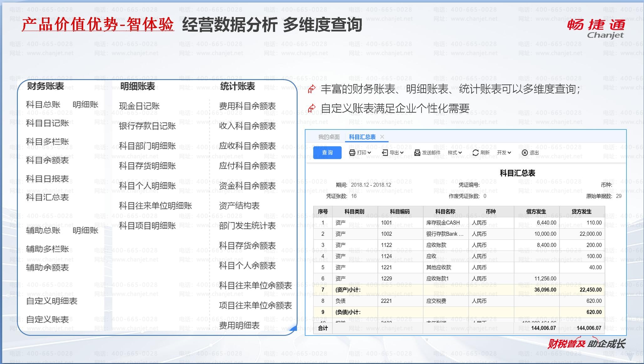Screen dimensions: 644x364
Task: Open 科目汇总表 in the 财务账表 list
Action: tap(47, 197)
